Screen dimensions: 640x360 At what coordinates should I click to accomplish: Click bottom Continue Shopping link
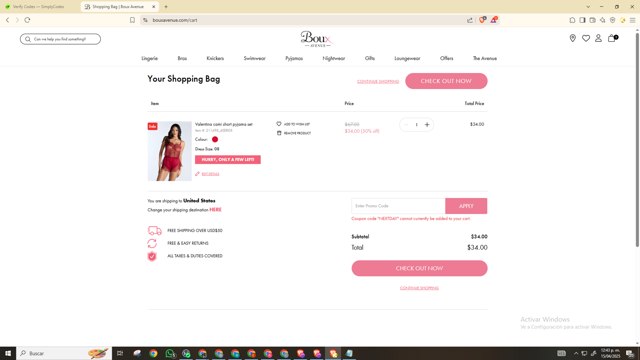click(x=419, y=288)
